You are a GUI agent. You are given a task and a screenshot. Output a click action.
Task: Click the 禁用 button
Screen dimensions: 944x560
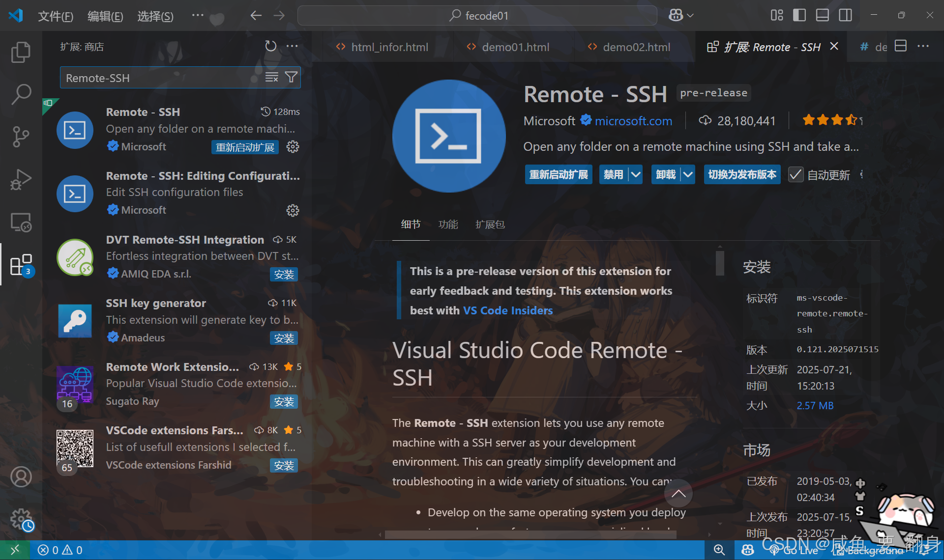(613, 175)
